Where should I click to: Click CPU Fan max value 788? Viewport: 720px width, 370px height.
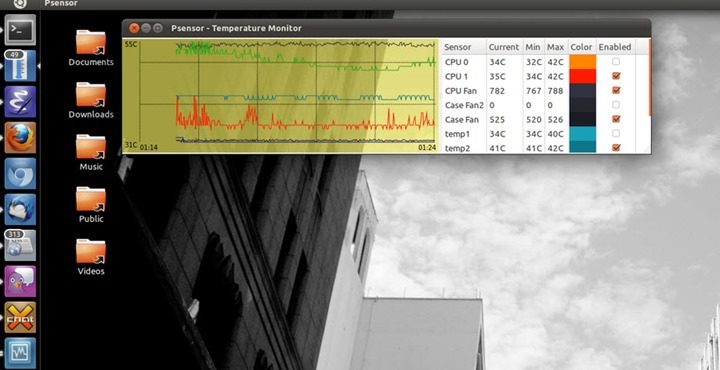(555, 91)
